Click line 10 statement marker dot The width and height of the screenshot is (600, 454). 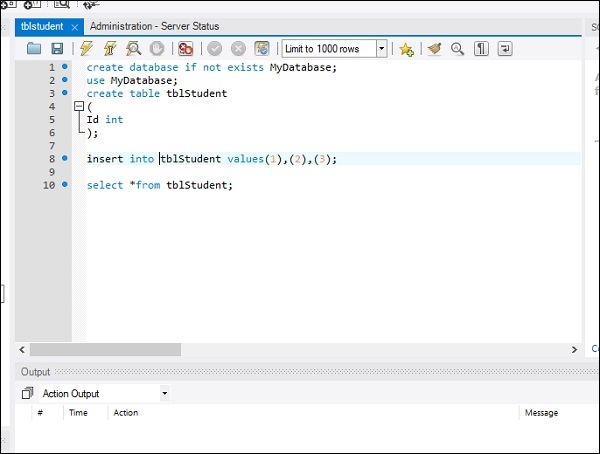[x=65, y=184]
